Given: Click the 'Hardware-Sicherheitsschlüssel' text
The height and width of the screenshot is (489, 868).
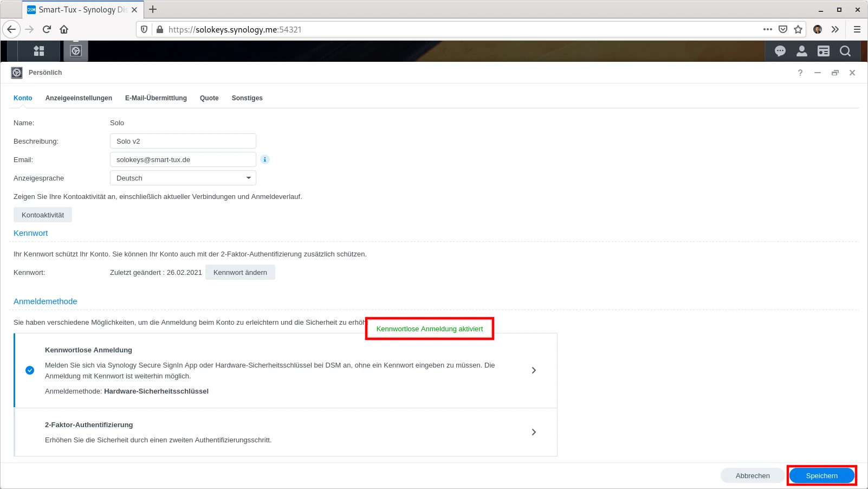Looking at the screenshot, I should click(156, 391).
